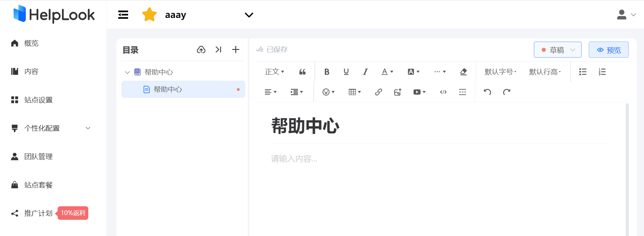Open the insert table menu
Viewport: 644px width, 236px height.
coord(355,92)
